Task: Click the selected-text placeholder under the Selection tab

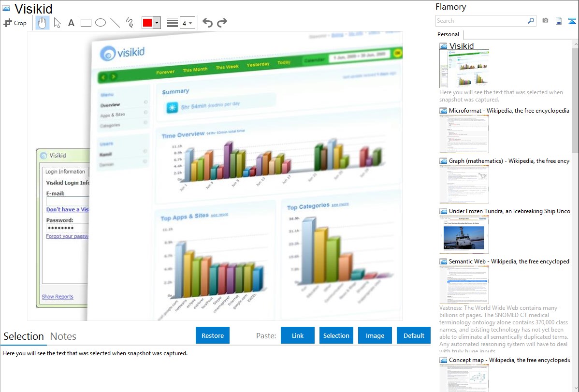Action: [95, 353]
